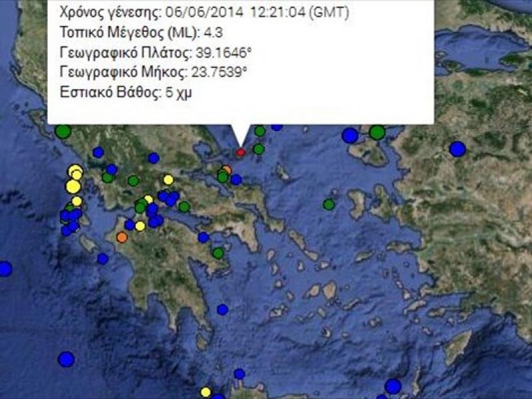Click the topmost large yellow marker on the west coast
The image size is (532, 399).
[75, 171]
